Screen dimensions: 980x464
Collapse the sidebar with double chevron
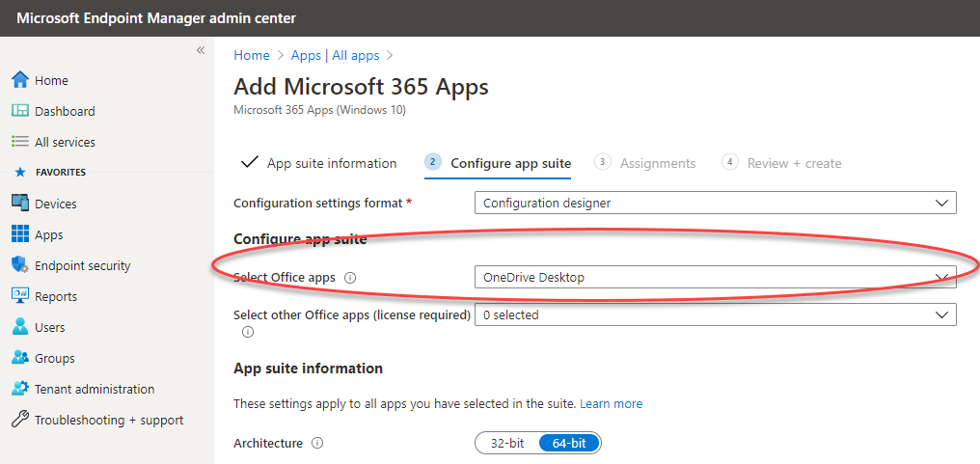pyautogui.click(x=201, y=50)
